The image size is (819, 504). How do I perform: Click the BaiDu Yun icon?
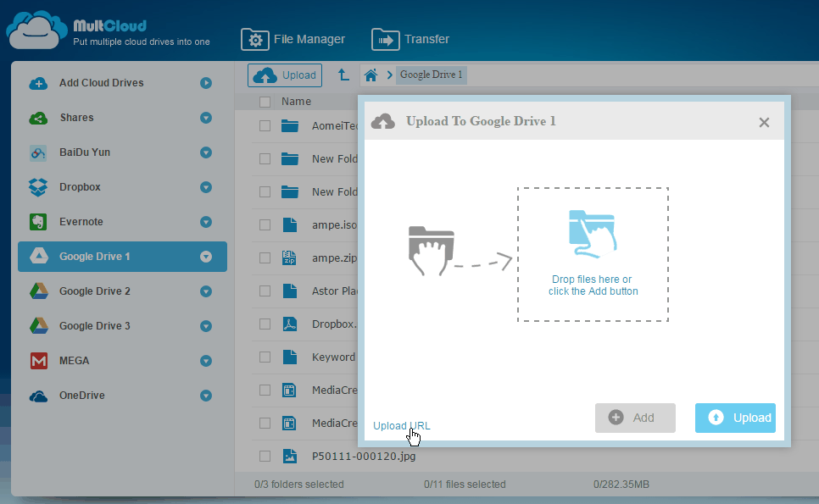coord(38,152)
